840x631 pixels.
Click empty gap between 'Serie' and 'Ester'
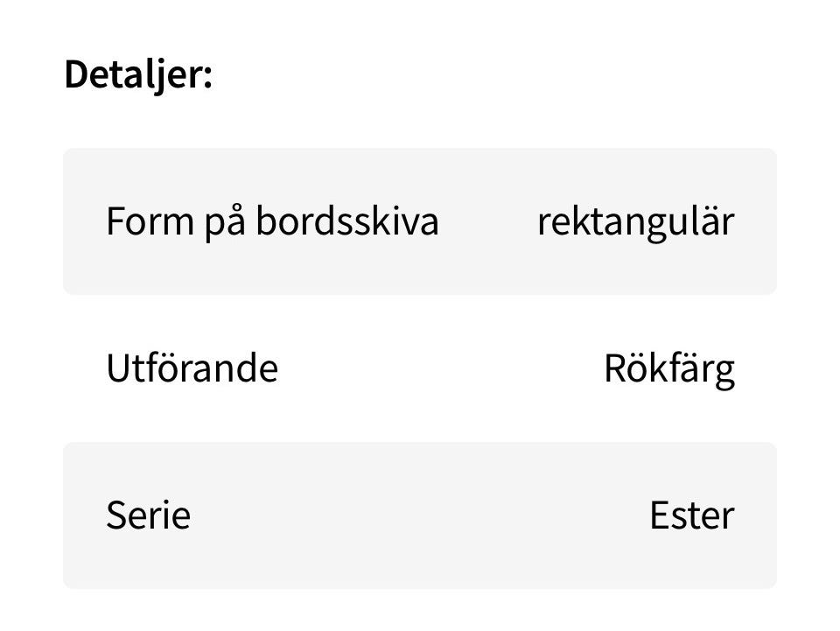coord(420,516)
